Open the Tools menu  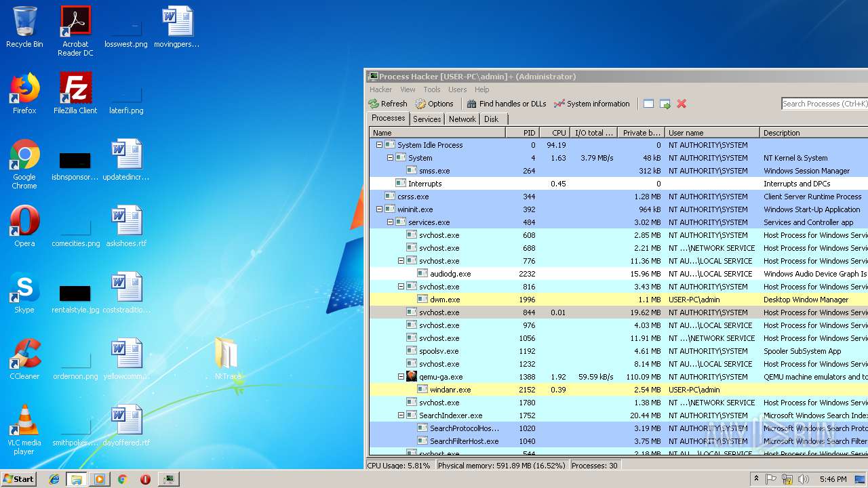pyautogui.click(x=432, y=89)
